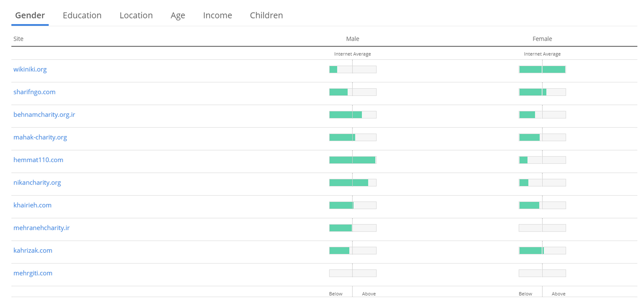Click the Site column header

19,39
